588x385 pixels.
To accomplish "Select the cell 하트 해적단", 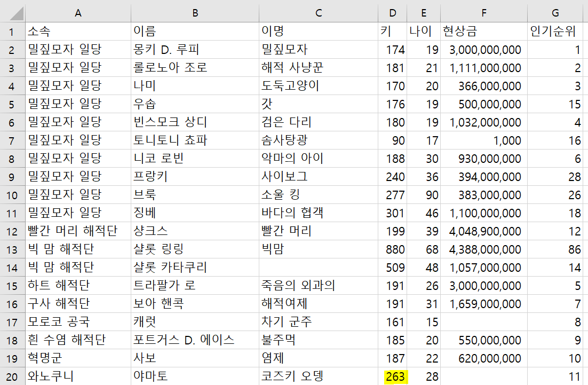I will tap(78, 285).
